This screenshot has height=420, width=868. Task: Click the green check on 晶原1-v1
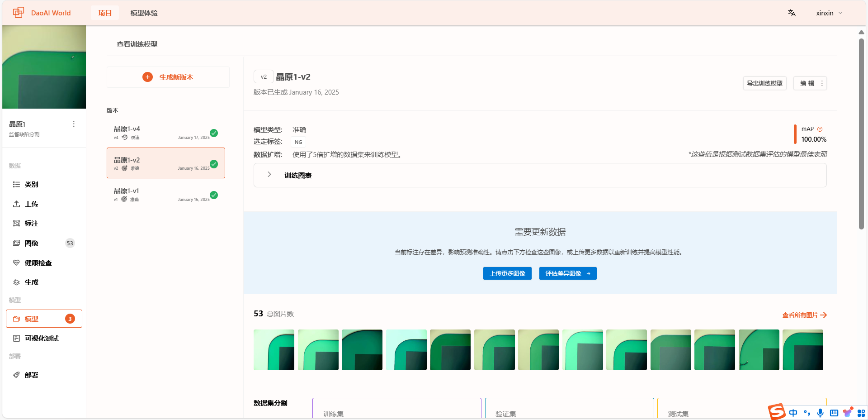coord(214,195)
